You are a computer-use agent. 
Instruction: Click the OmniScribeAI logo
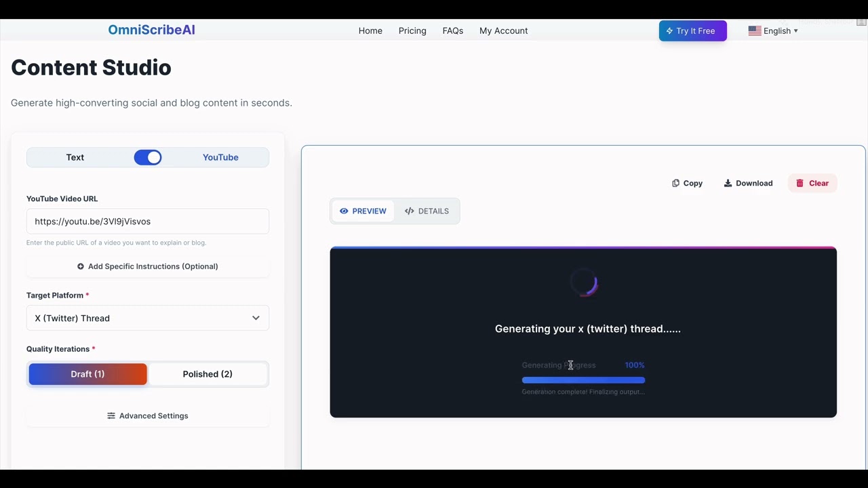(x=151, y=30)
